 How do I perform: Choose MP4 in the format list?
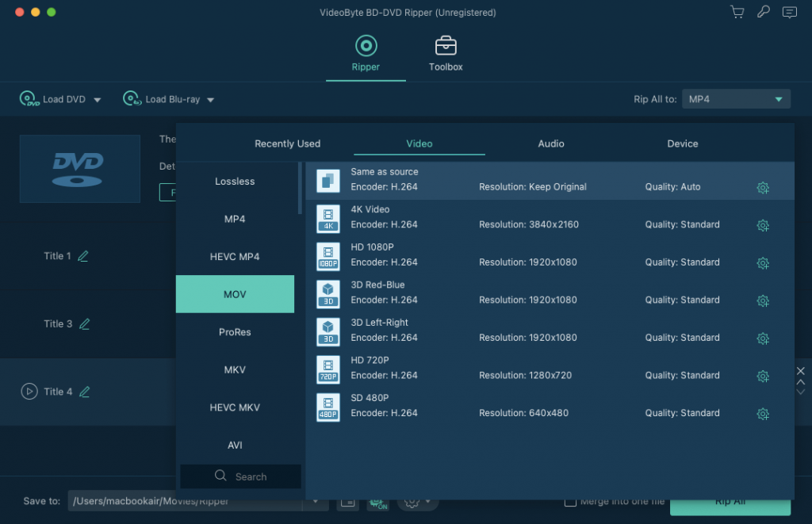[235, 219]
